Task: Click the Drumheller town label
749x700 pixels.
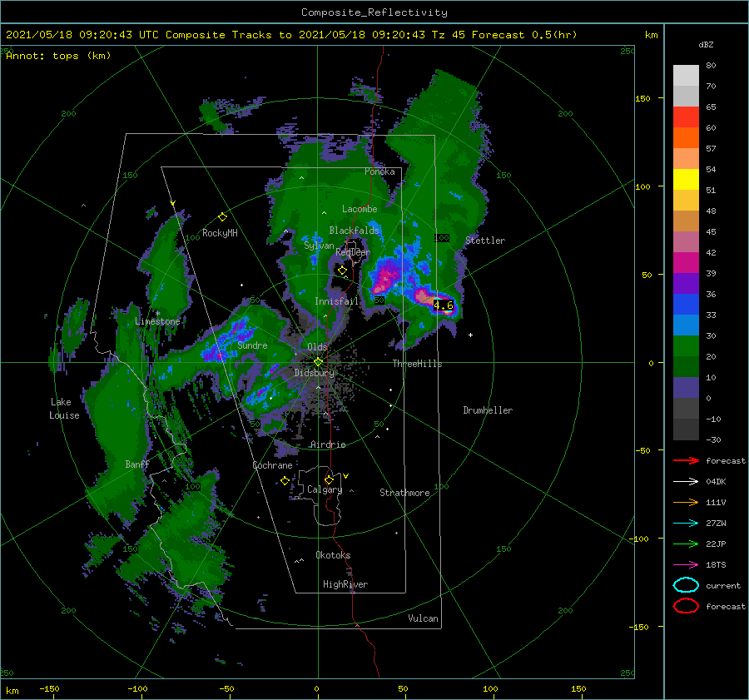Action: click(488, 410)
